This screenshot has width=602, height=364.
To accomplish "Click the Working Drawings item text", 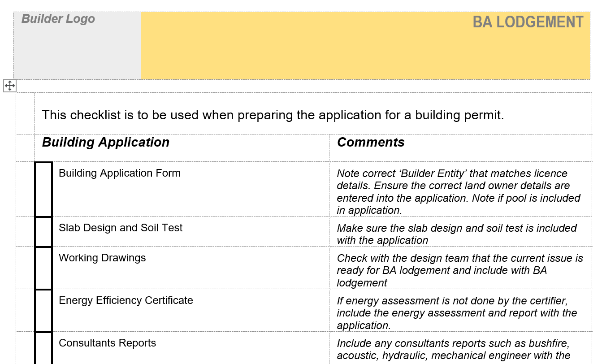I will (102, 258).
